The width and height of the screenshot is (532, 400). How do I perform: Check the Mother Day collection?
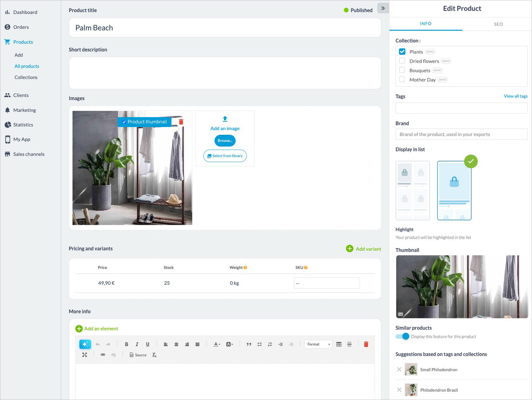(402, 79)
